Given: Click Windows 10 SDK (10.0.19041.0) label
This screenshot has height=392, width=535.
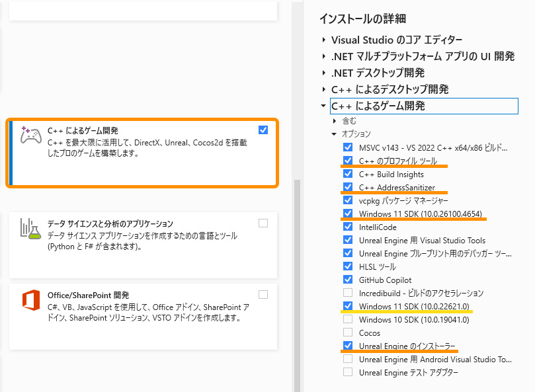Looking at the screenshot, I should tap(414, 320).
